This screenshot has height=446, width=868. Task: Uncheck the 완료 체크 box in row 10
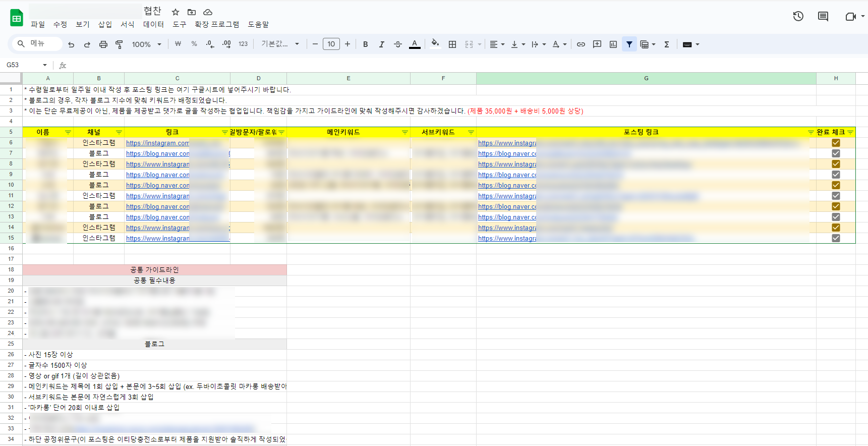click(x=836, y=185)
